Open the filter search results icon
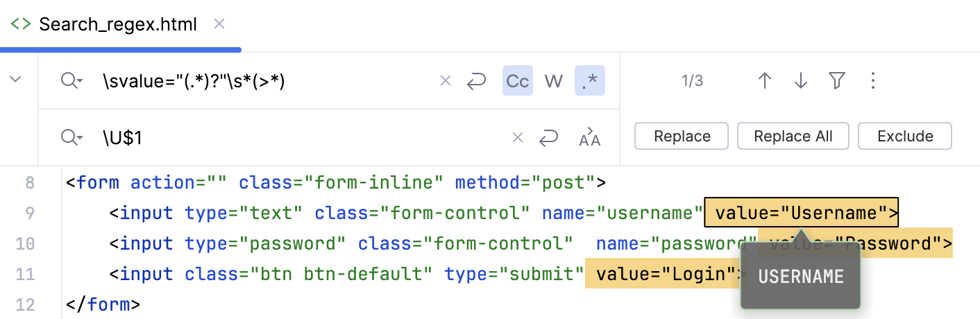This screenshot has width=980, height=319. pyautogui.click(x=837, y=81)
